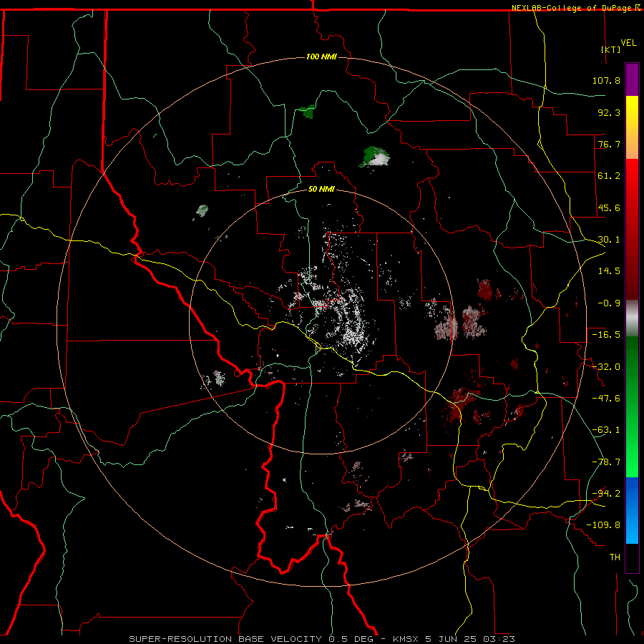This screenshot has height=644, width=644.
Task: Select the 92.3 velocity scale value
Action: 609,112
